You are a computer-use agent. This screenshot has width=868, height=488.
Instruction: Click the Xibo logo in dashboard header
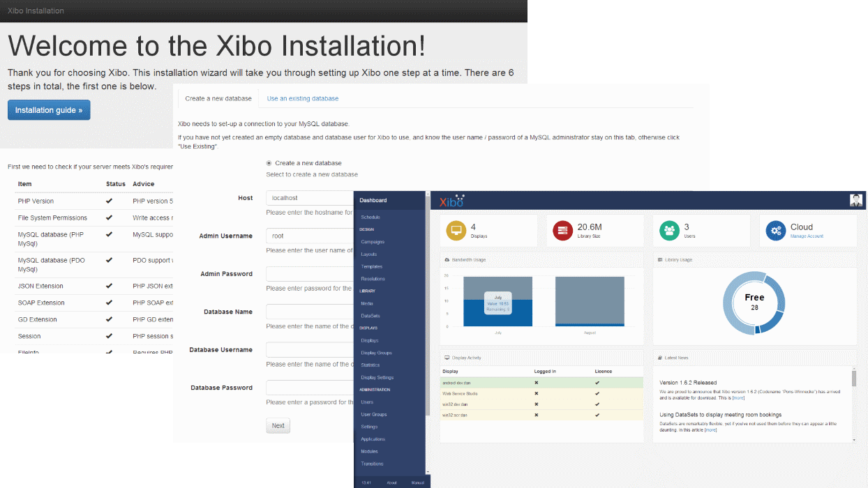(x=452, y=201)
